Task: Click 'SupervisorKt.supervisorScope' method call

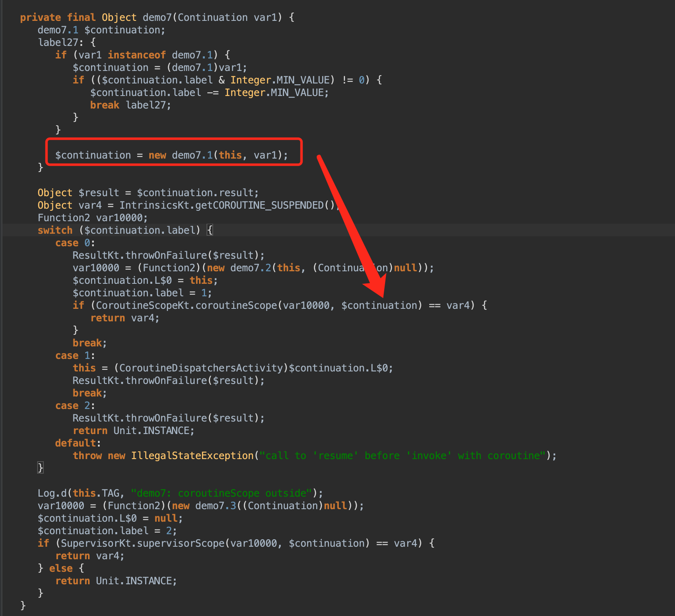Action: [x=143, y=543]
